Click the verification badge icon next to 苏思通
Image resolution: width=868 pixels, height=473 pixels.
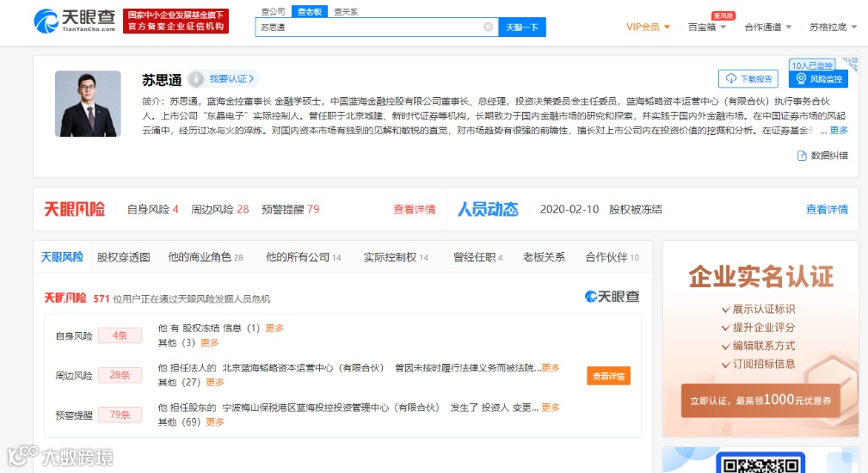195,79
